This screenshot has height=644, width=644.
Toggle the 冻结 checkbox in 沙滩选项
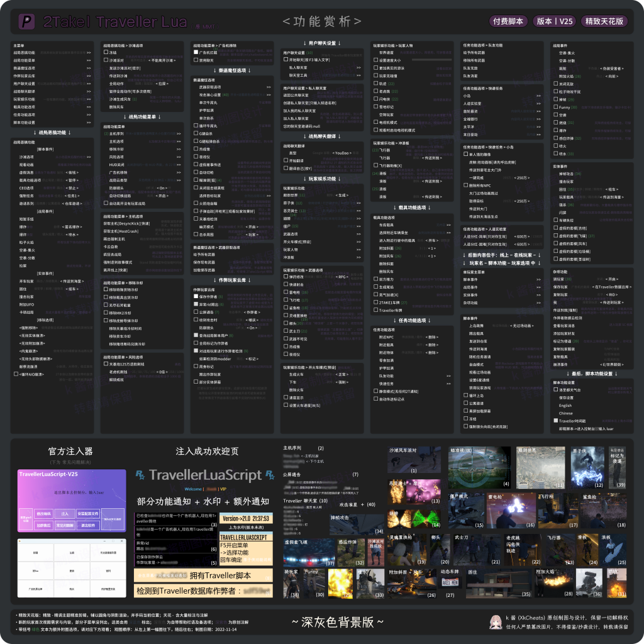[x=106, y=53]
